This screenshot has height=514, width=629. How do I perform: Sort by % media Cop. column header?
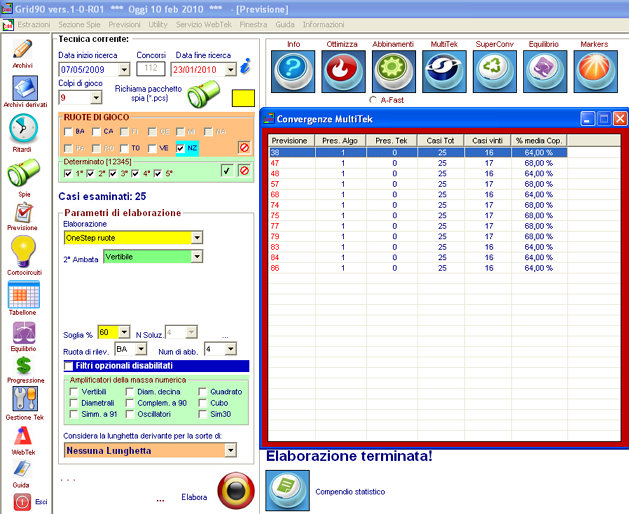539,140
